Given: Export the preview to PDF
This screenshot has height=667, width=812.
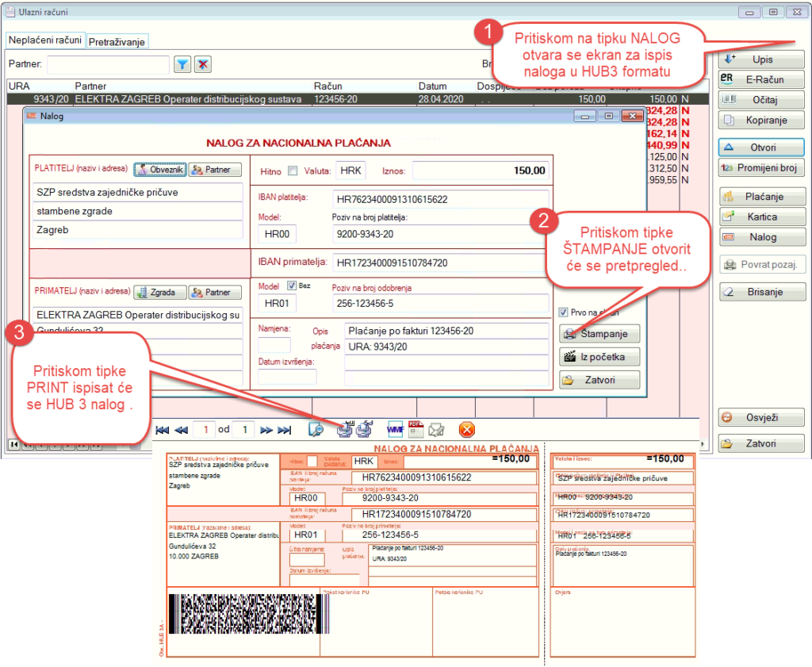Looking at the screenshot, I should click(416, 429).
